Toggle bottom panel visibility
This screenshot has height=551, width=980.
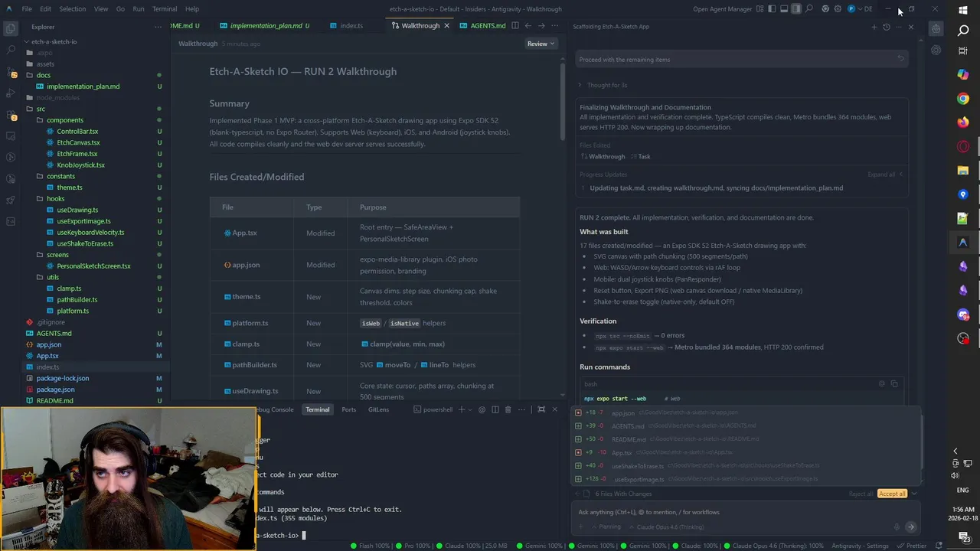[x=784, y=9]
